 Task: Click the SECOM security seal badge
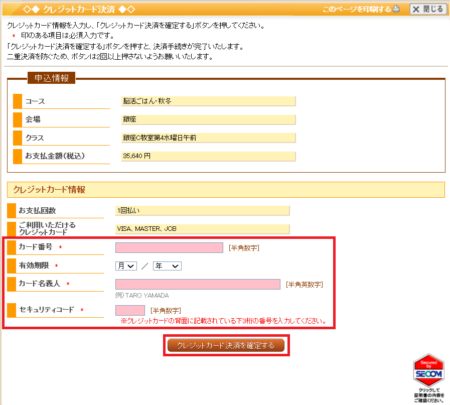tap(429, 371)
